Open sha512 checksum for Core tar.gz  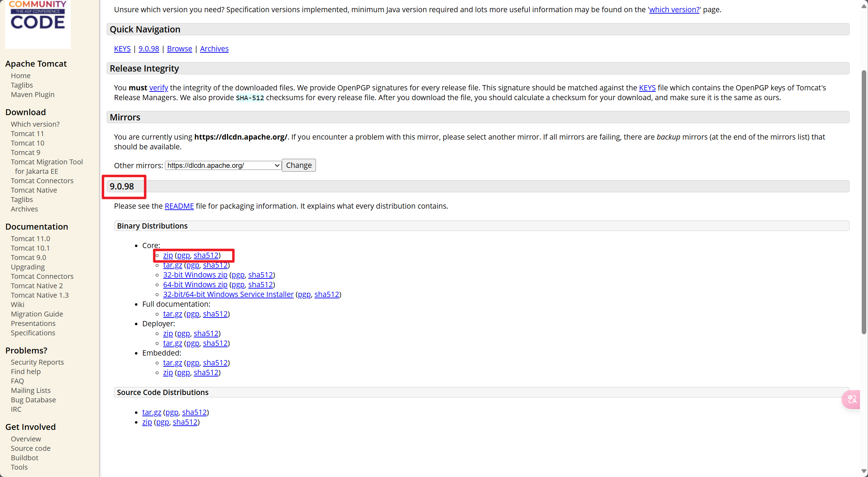pos(215,265)
